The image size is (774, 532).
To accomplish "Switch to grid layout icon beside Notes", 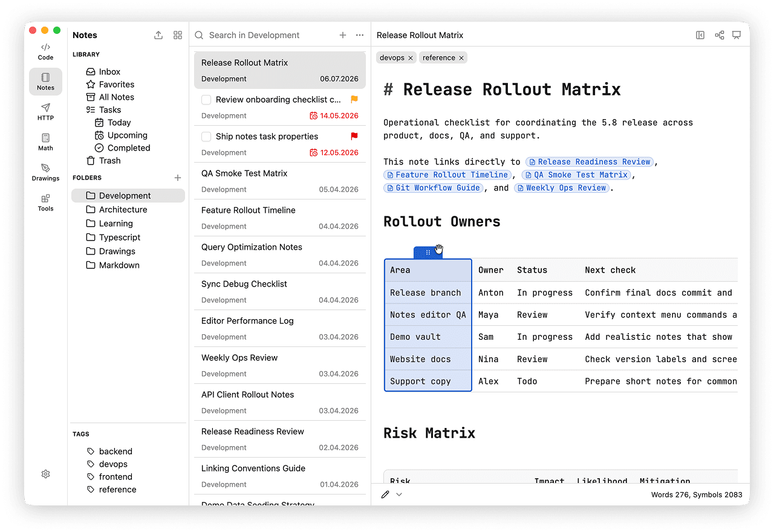I will pos(178,35).
